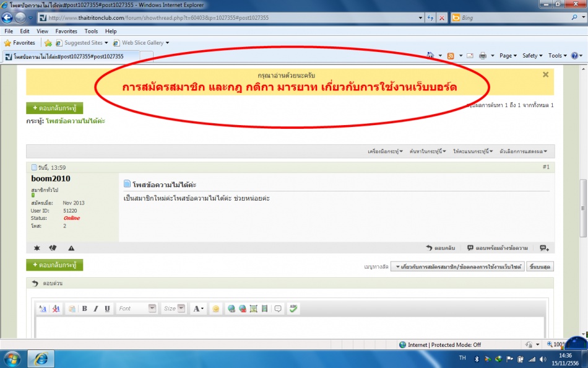Screen dimensions: 588x368
Task: Open Internet Explorer from the taskbar
Action: [41, 358]
